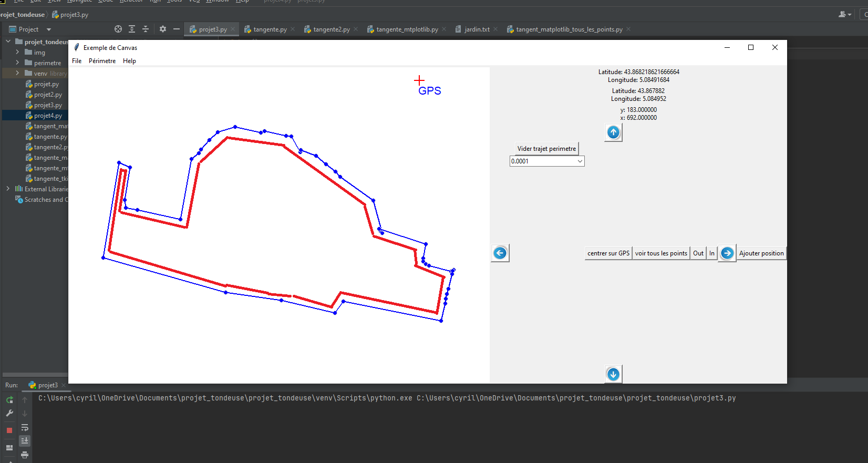Click the down arrow pan button
This screenshot has width=868, height=463.
[x=613, y=374]
